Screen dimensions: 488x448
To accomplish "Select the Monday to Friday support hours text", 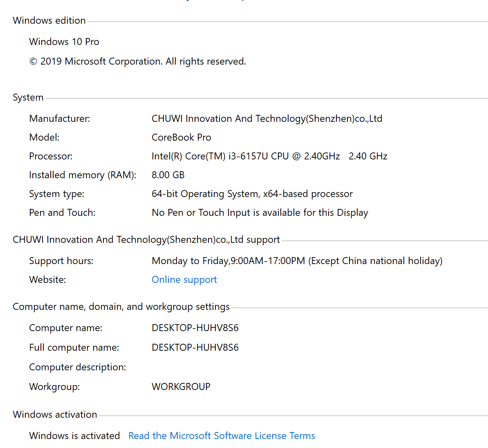I will pos(297,260).
